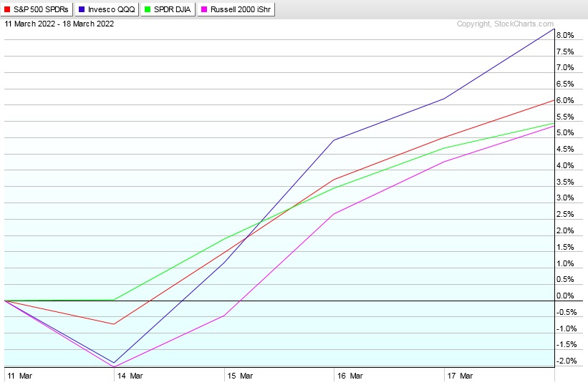Click the blue Invesco QQQ swatch
Image resolution: width=588 pixels, height=390 pixels.
[82, 9]
